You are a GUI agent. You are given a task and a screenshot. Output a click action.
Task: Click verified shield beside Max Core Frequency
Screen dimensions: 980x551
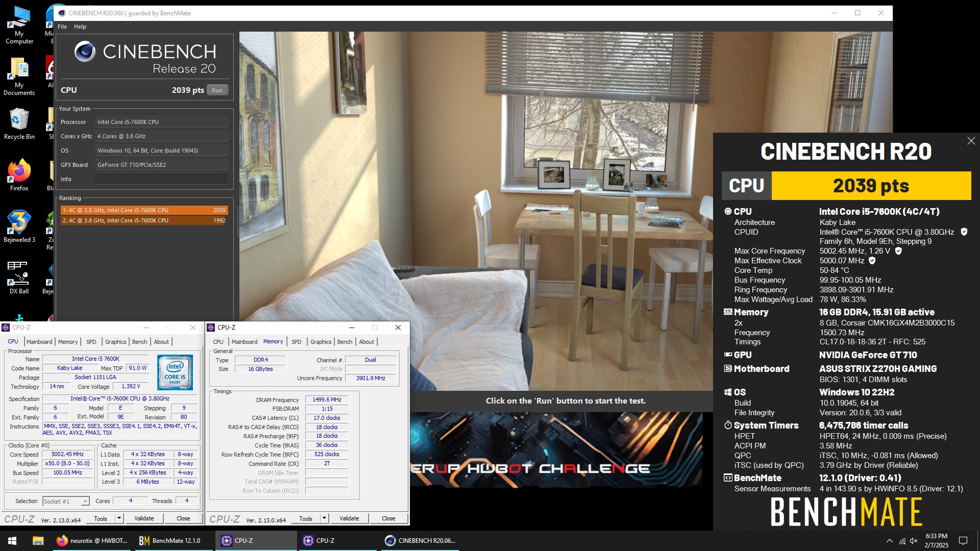(898, 251)
